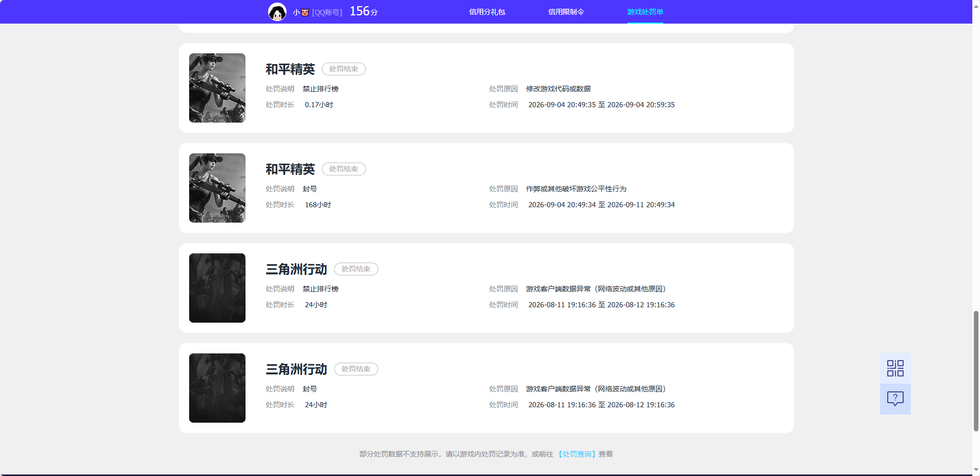
Task: Click the scrollbar down arrow
Action: (976, 470)
